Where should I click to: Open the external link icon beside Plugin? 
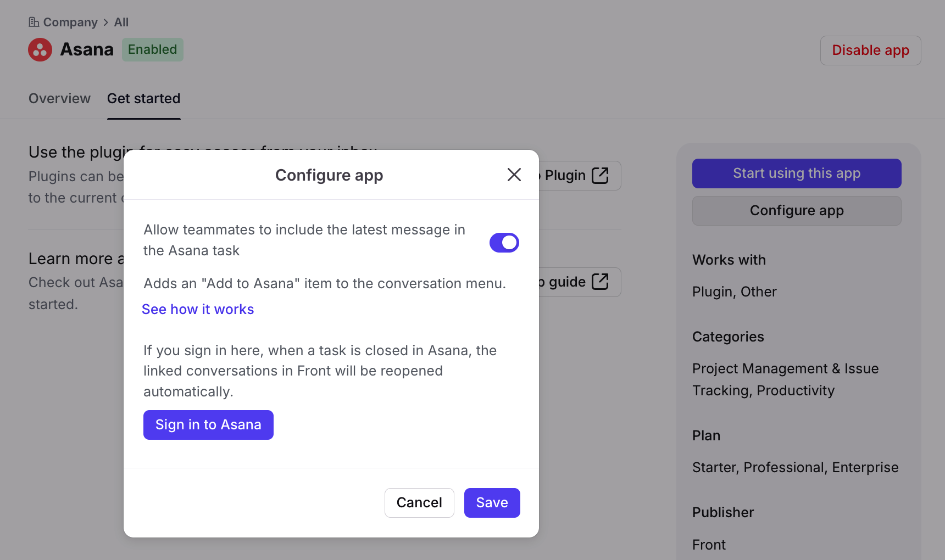tap(600, 176)
